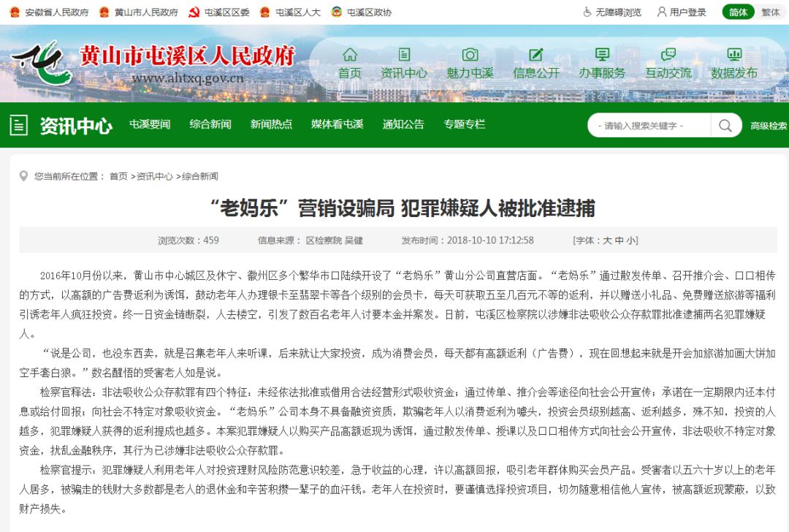Click the www.ahtxq.gov.cn site address text
This screenshot has width=789, height=532.
pos(188,78)
